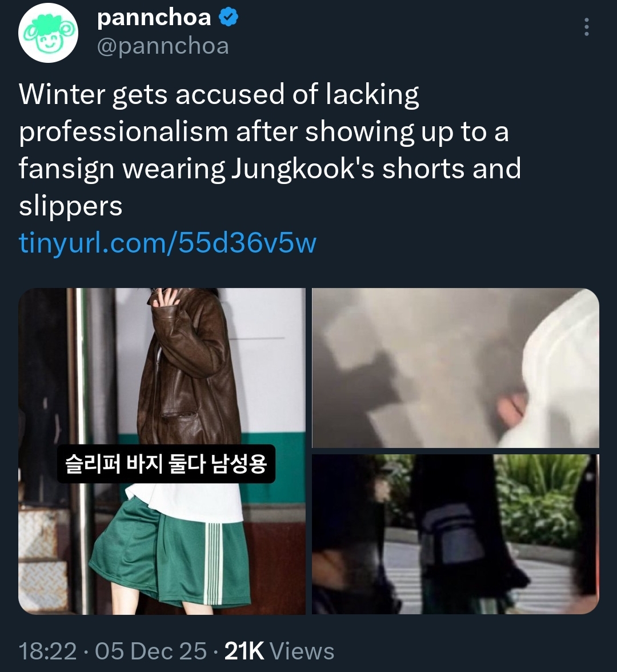Open the @pannchoa handle
617x672 pixels.
pyautogui.click(x=163, y=46)
